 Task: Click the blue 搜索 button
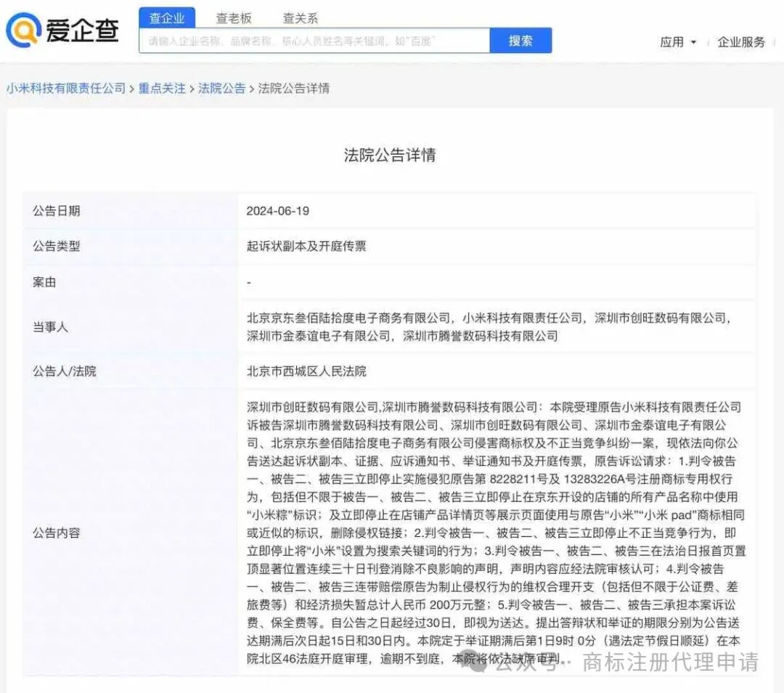(x=520, y=41)
